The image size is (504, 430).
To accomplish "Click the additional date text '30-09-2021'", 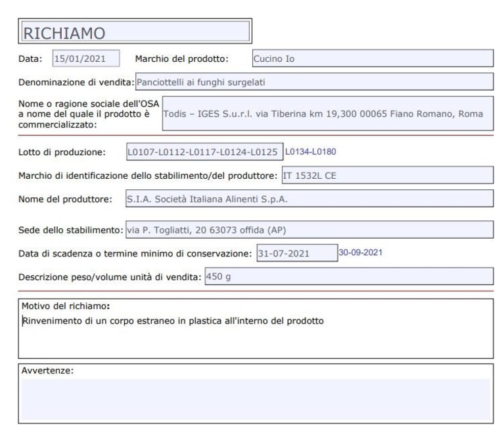I will [361, 252].
